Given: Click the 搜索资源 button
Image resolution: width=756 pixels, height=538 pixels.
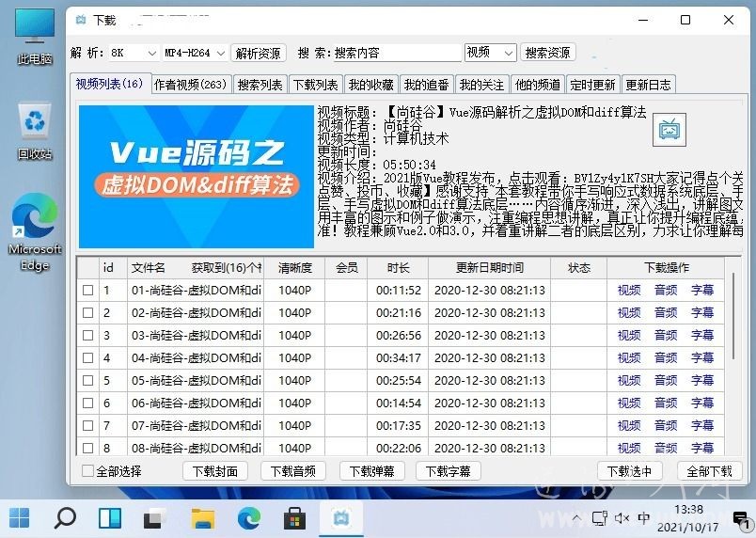Looking at the screenshot, I should tap(547, 52).
